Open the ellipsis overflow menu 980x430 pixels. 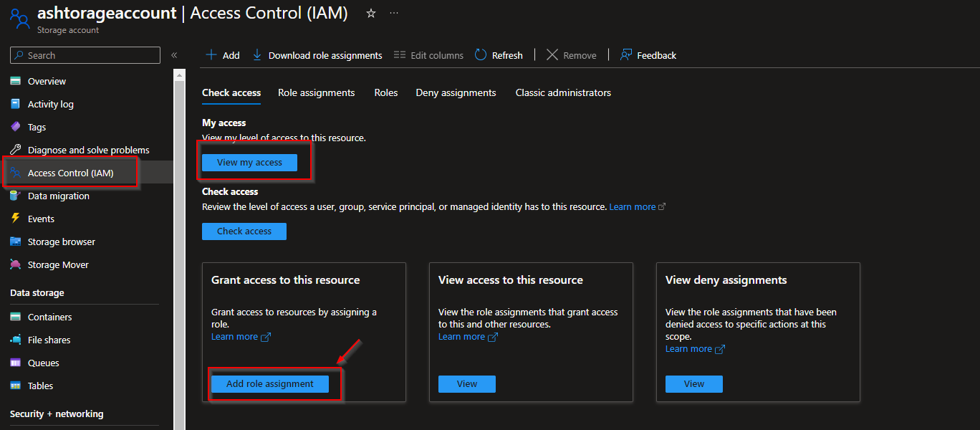pyautogui.click(x=393, y=13)
